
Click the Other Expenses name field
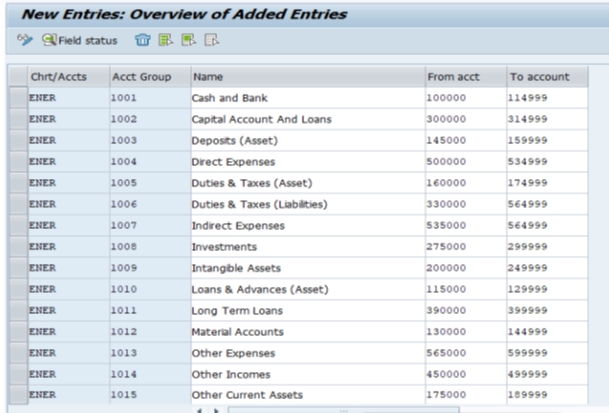(308, 353)
